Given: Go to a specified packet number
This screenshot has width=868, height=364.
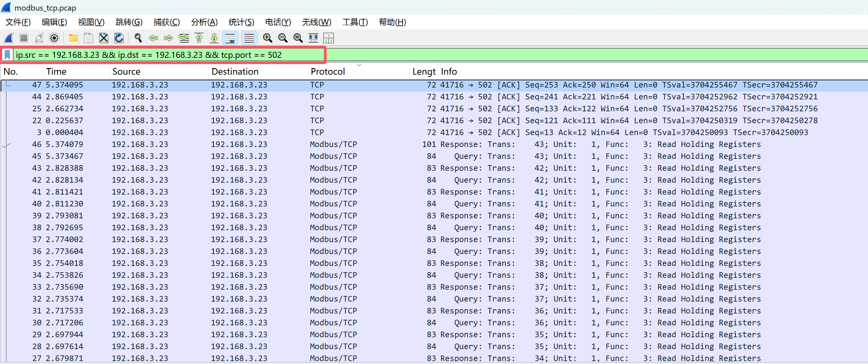Looking at the screenshot, I should pyautogui.click(x=184, y=38).
